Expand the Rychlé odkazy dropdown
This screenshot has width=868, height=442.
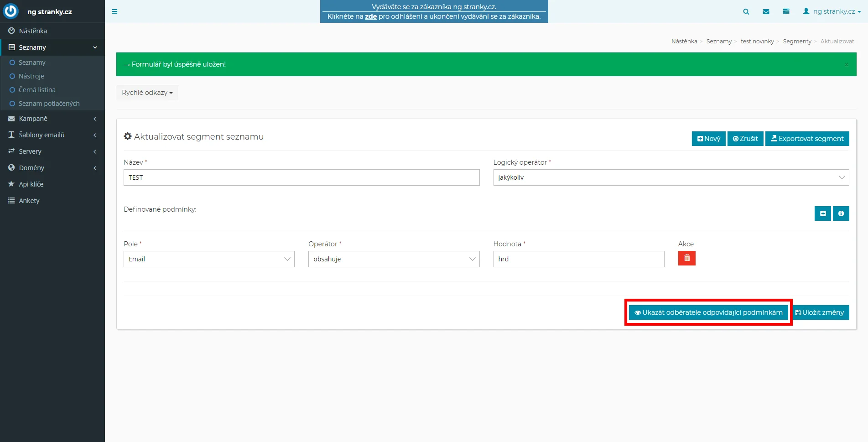[147, 93]
